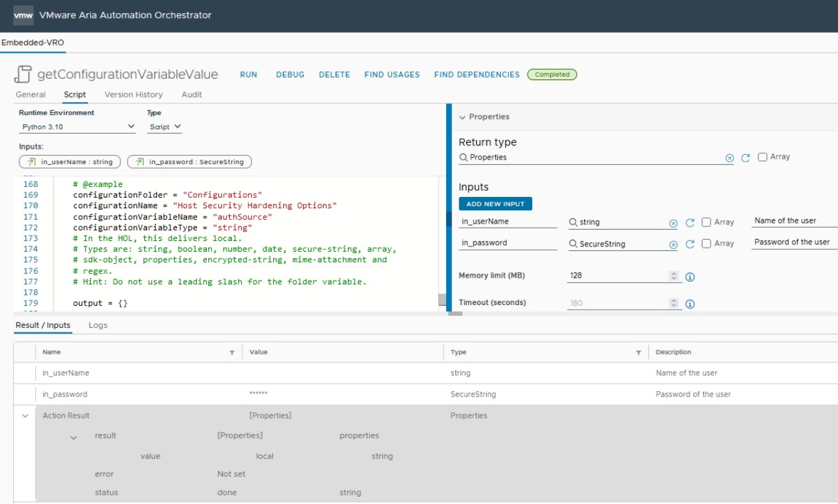Screen dimensions: 838x504
Task: Toggle the Array checkbox for in_userName
Action: [706, 222]
